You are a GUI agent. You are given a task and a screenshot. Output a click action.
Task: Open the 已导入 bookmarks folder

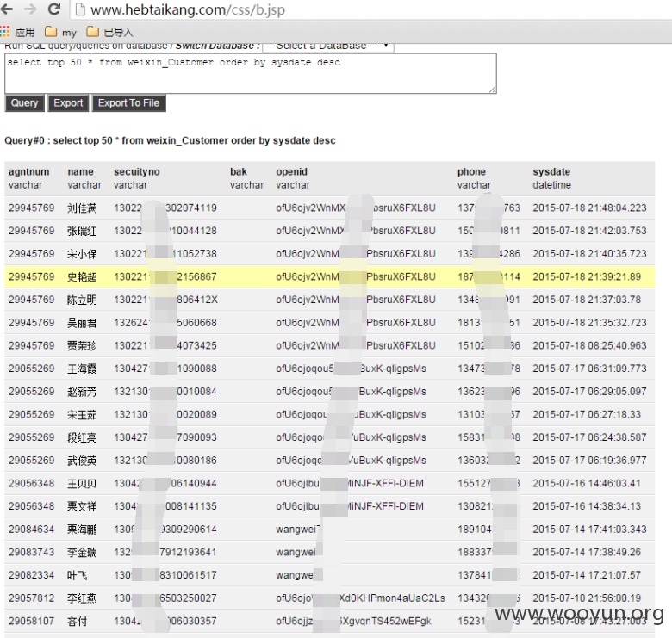[109, 32]
